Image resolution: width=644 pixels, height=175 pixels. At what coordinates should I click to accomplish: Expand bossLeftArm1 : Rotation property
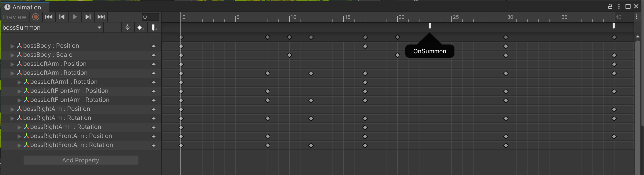(19, 82)
